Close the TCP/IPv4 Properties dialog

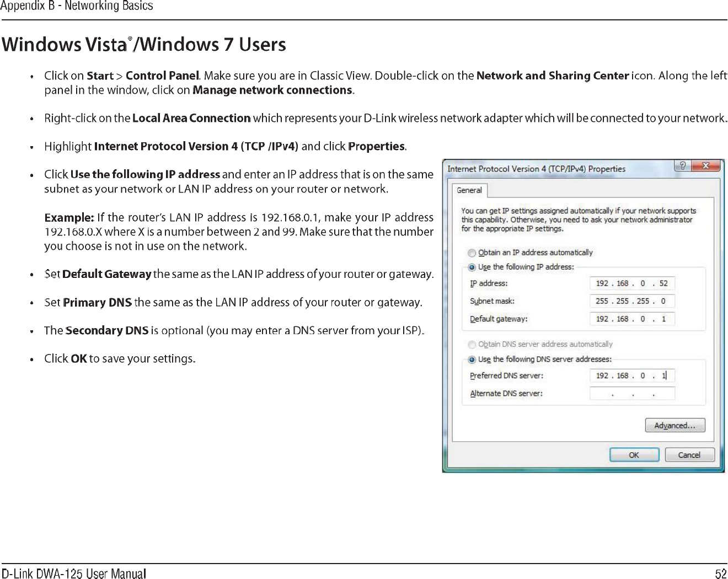click(x=706, y=166)
